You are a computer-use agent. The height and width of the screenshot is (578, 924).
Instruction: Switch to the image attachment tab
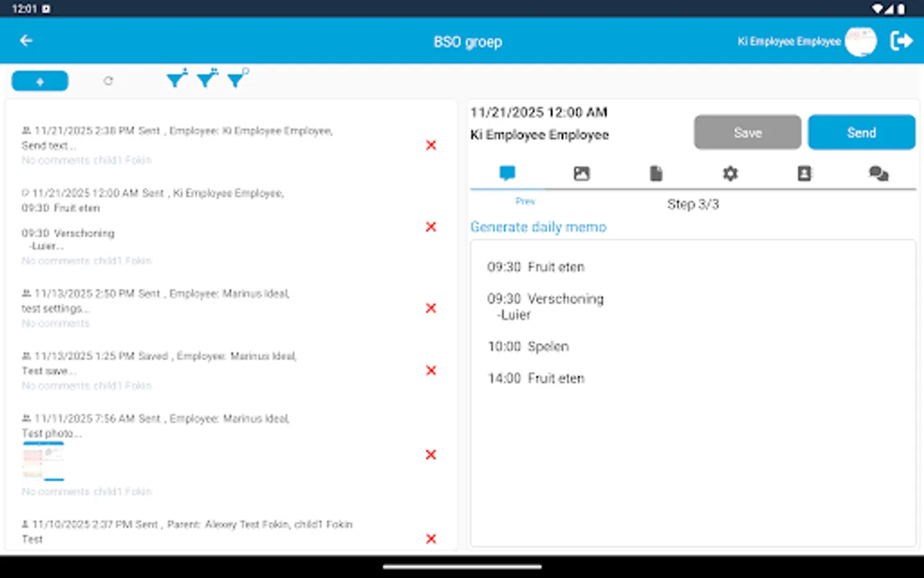[x=581, y=173]
